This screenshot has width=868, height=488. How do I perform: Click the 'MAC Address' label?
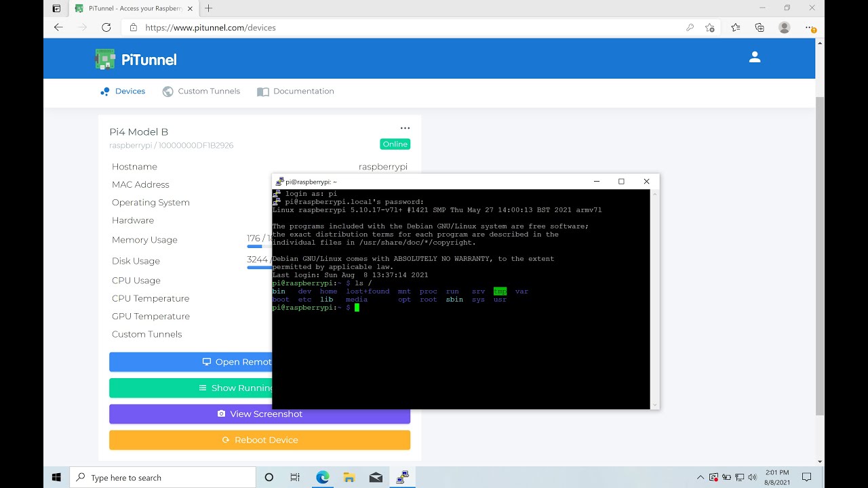click(140, 184)
